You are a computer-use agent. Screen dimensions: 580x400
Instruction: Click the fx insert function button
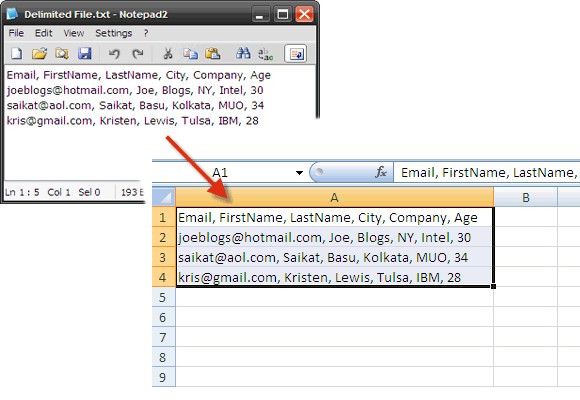coord(381,172)
